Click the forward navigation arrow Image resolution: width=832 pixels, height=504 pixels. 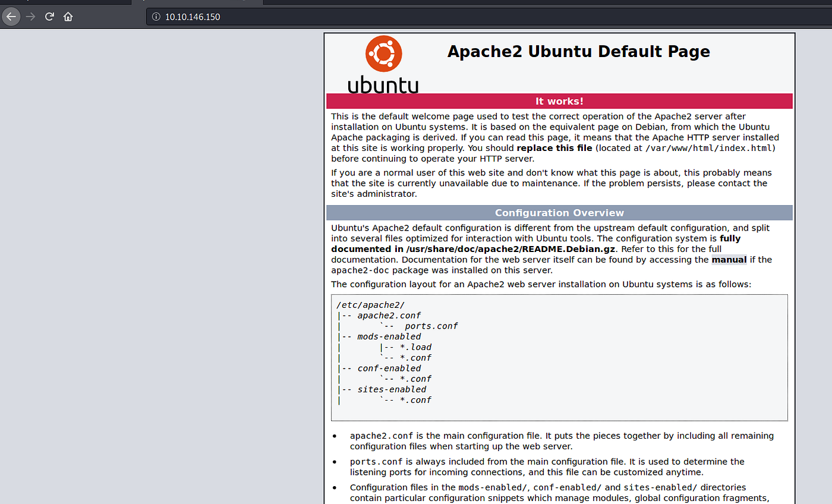31,17
